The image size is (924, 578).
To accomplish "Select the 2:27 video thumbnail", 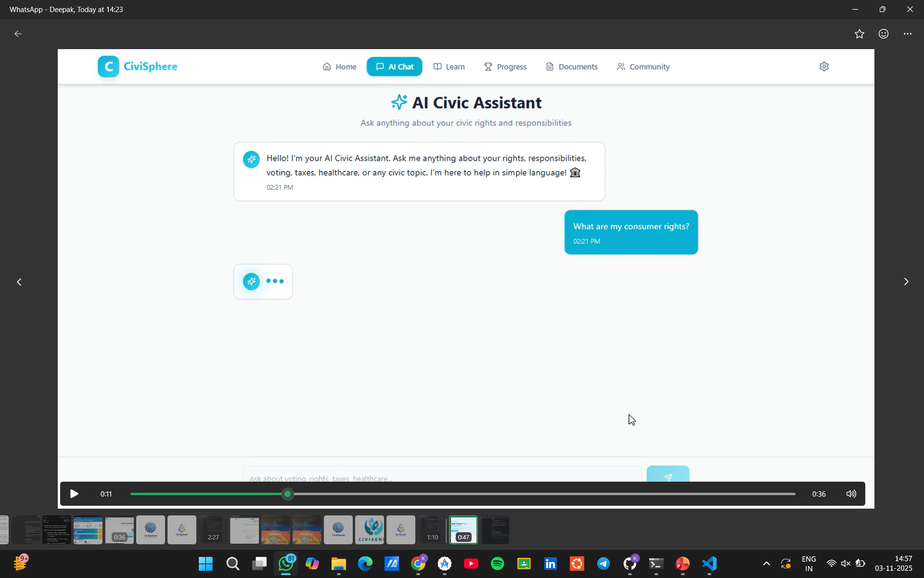I will pos(213,530).
